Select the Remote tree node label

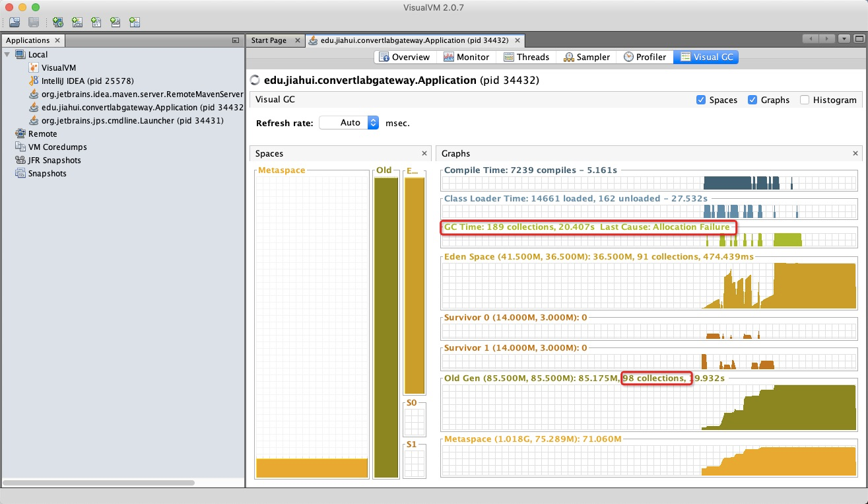click(x=42, y=134)
